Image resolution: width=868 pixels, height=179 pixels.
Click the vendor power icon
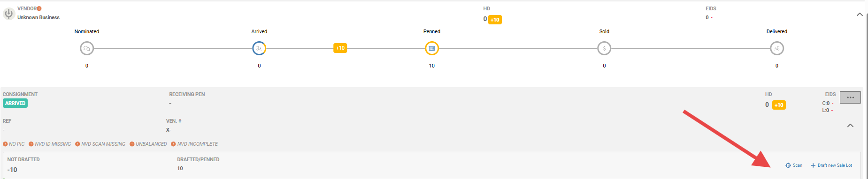point(8,14)
